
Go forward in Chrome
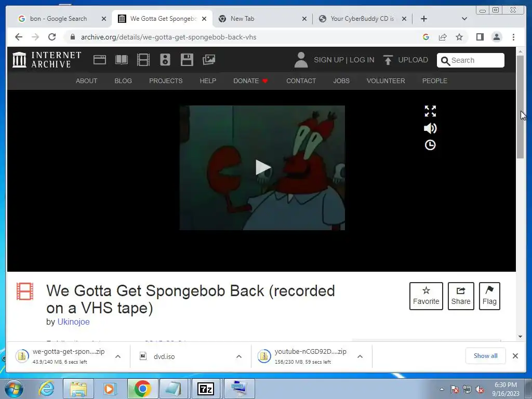35,37
